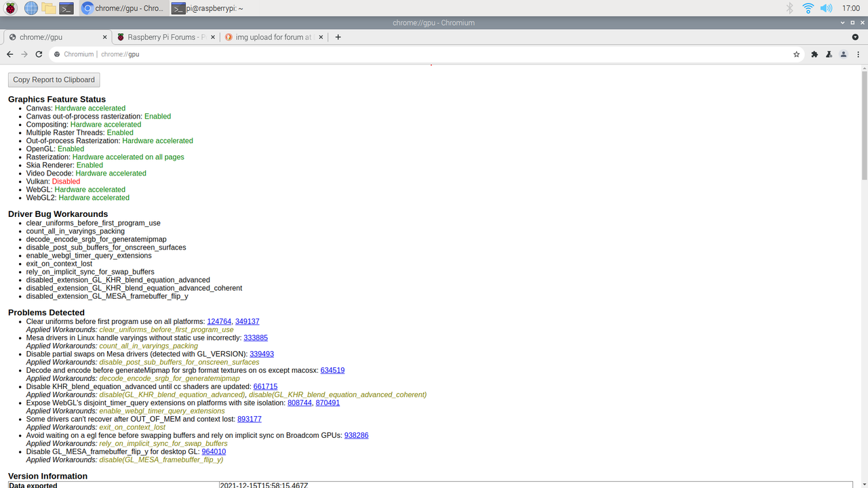Switch to the Raspberry Pi Forums tab
Viewport: 868px width, 488px height.
pyautogui.click(x=163, y=37)
